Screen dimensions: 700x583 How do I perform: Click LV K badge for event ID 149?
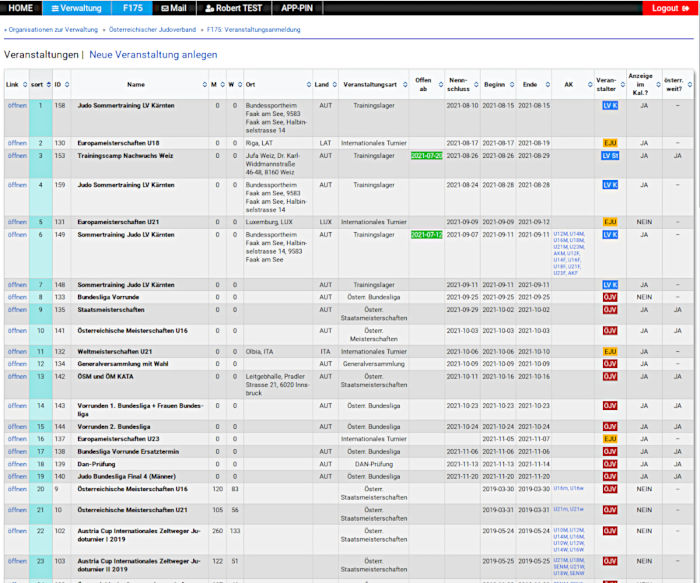coord(610,235)
